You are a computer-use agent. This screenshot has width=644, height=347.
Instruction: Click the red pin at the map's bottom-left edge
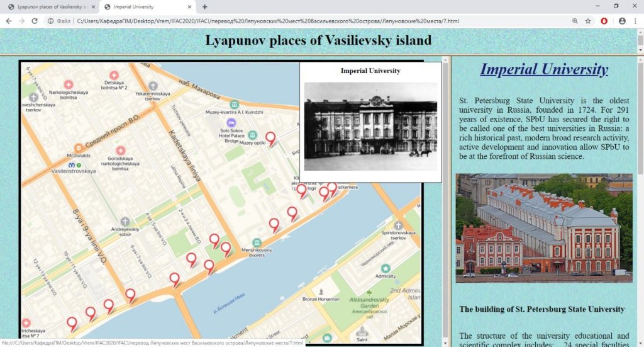(72, 324)
